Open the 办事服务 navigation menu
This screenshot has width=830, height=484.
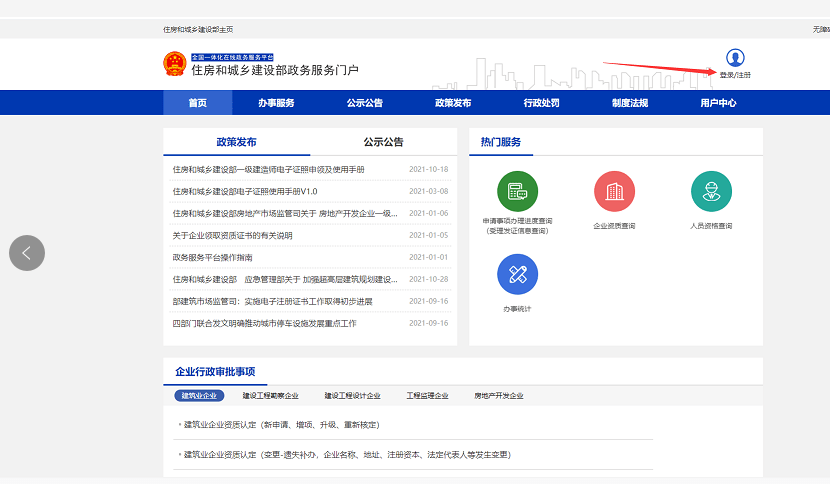tap(276, 103)
